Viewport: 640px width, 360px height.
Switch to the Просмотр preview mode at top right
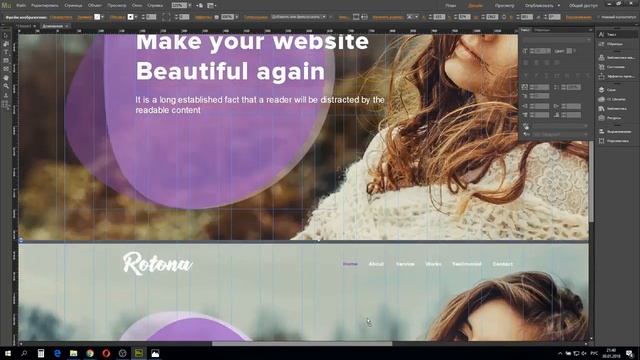504,6
